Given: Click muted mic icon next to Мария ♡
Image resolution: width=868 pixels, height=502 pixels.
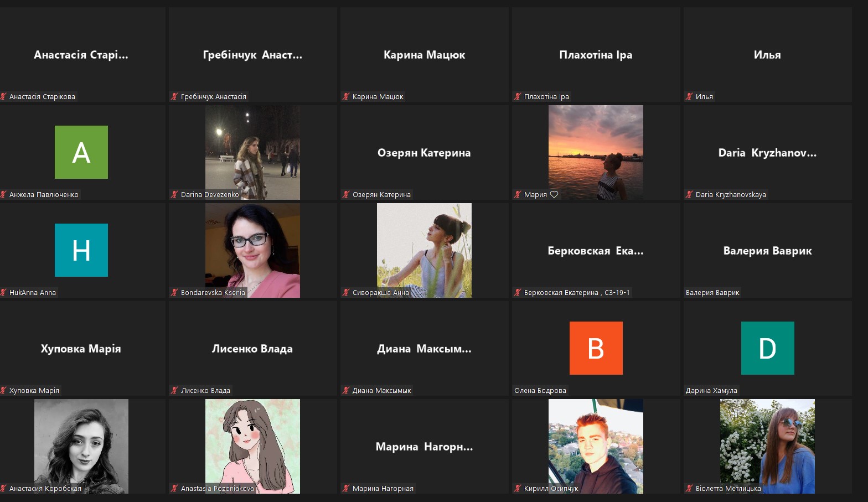Looking at the screenshot, I should tap(518, 194).
